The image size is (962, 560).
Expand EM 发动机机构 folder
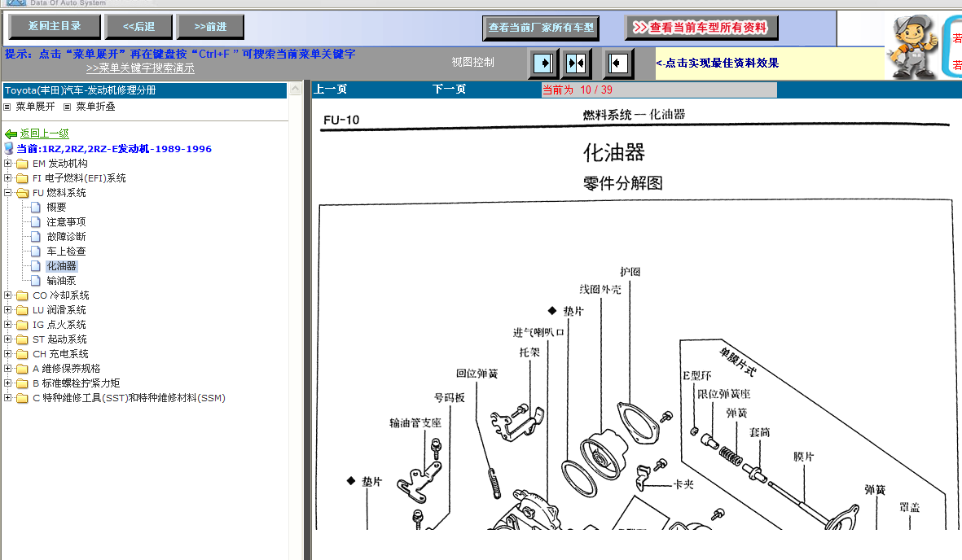7,163
